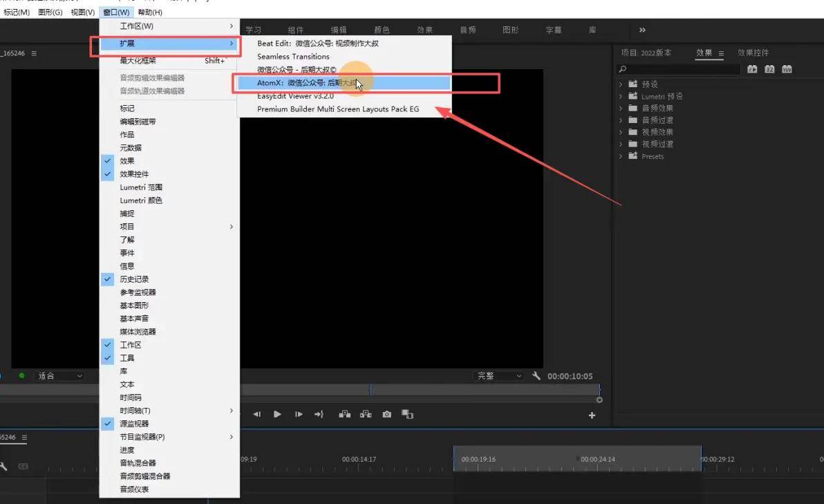Click the Export Frame camera icon
The height and width of the screenshot is (504, 824).
click(386, 414)
